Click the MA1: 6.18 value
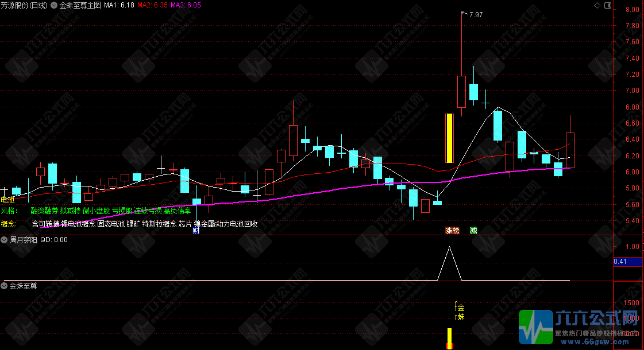Image resolution: width=644 pixels, height=350 pixels. 119,5
